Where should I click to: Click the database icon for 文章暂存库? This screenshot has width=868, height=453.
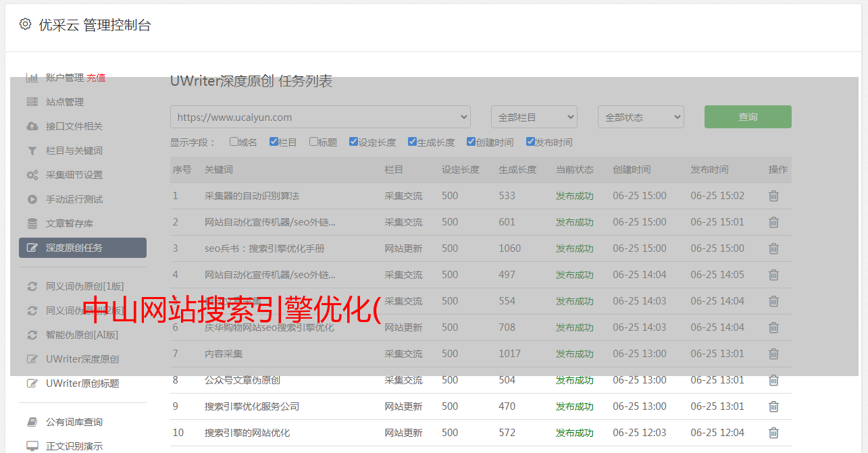32,223
